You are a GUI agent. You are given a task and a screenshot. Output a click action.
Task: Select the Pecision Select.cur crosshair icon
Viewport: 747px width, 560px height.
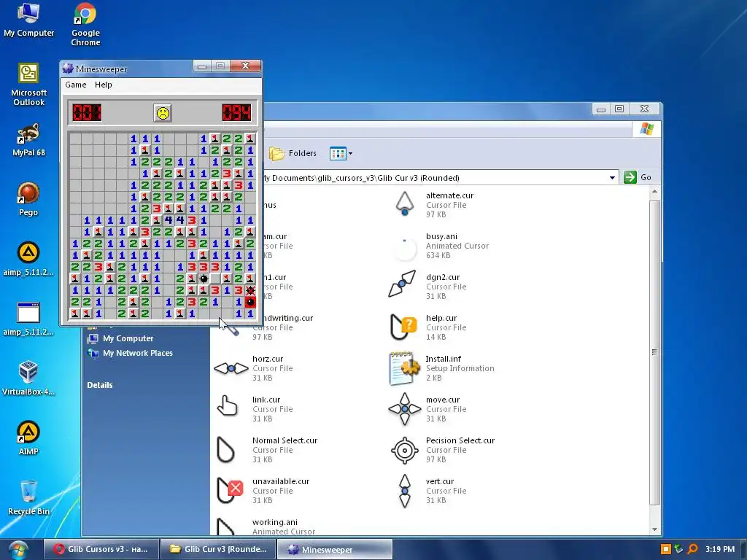point(404,449)
